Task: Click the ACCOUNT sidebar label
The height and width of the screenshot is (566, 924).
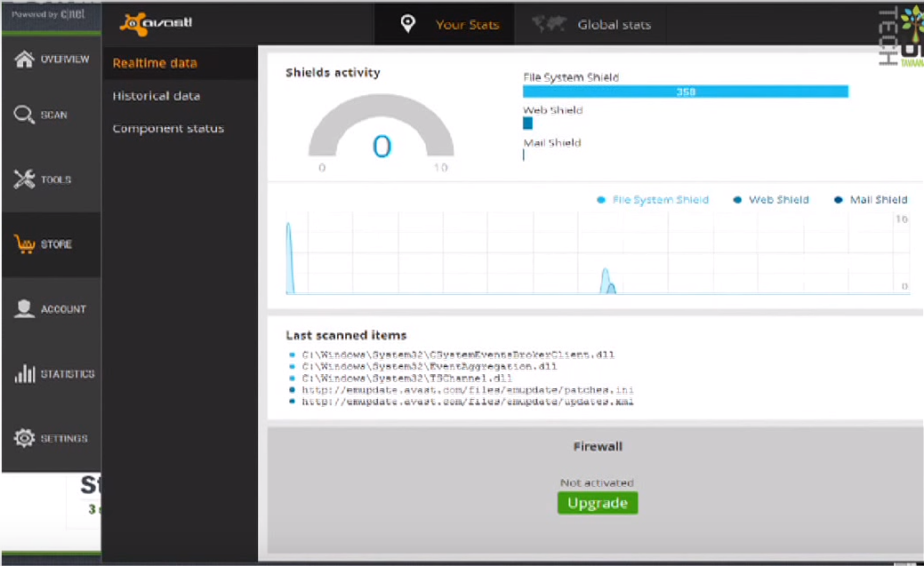Action: 63,309
